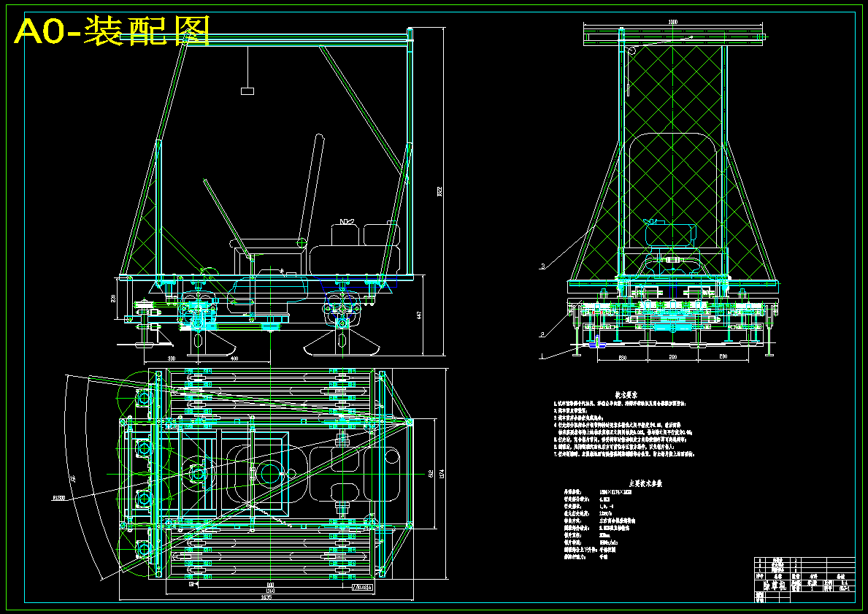868x614 pixels.
Task: Click the yellow "A0-装配图" title label
Action: point(112,31)
